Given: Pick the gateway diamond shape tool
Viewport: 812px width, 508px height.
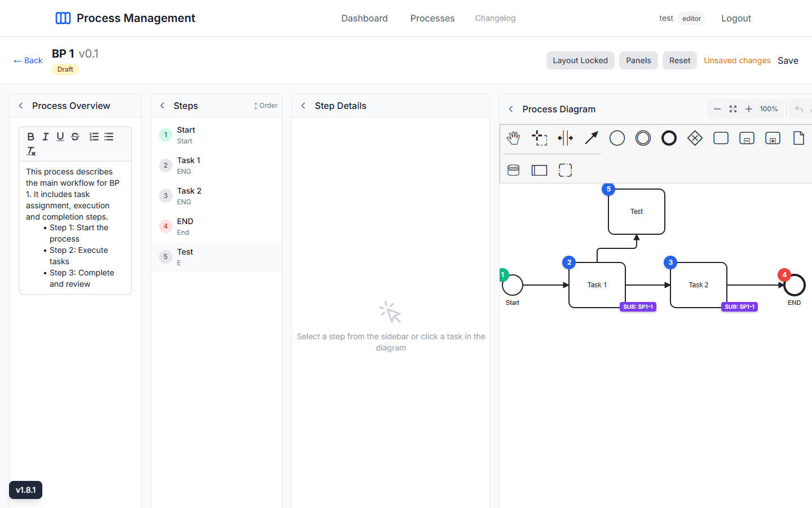Looking at the screenshot, I should [695, 138].
